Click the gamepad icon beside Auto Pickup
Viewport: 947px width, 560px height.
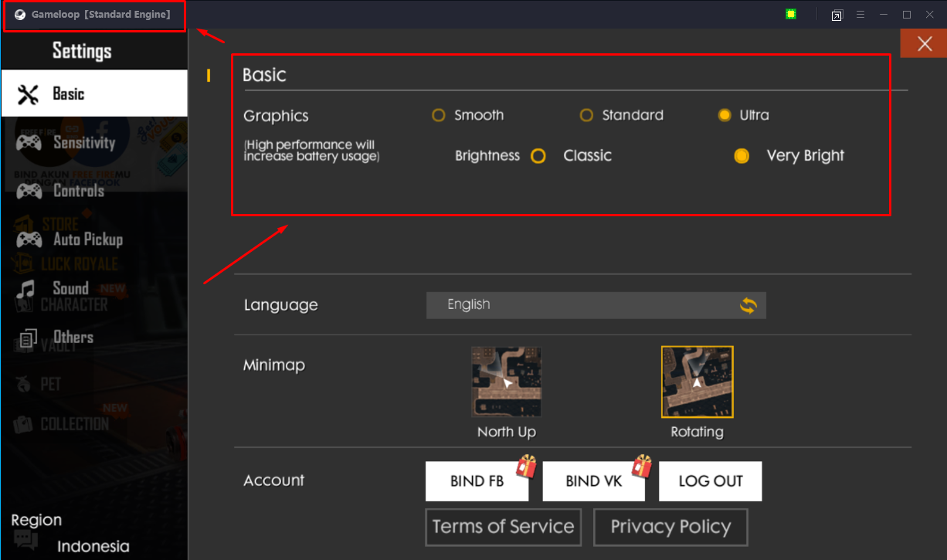click(x=29, y=239)
